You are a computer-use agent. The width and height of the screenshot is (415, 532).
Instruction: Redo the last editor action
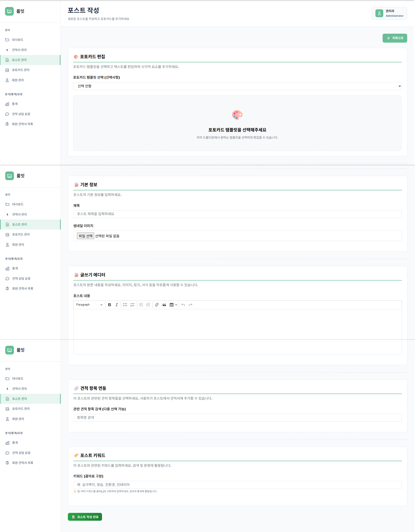(x=191, y=305)
